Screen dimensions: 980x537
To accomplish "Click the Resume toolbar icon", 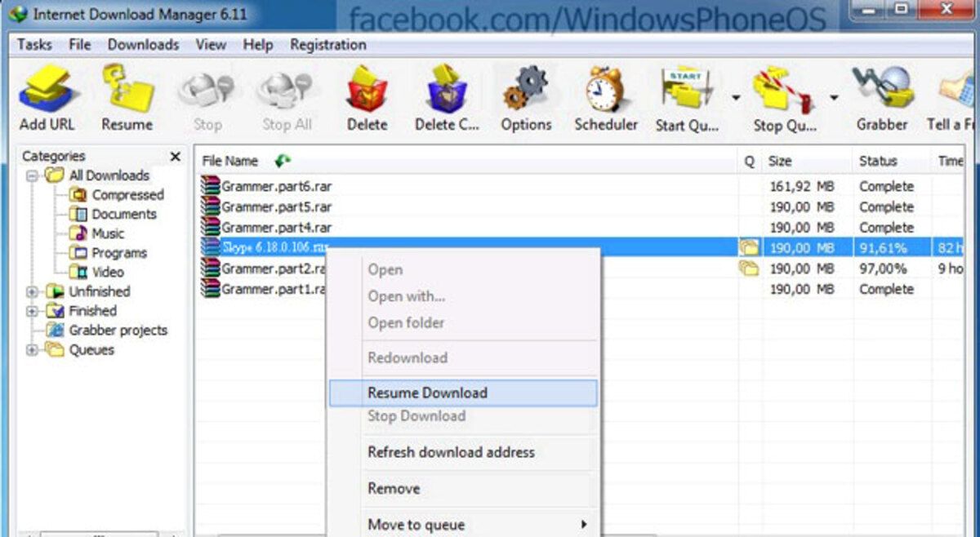I will pyautogui.click(x=127, y=88).
